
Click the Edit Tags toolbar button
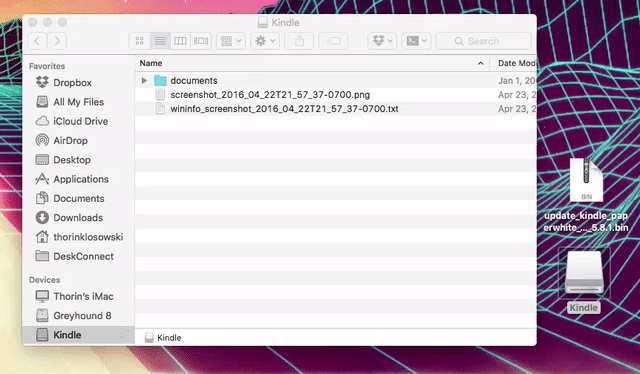tap(333, 41)
